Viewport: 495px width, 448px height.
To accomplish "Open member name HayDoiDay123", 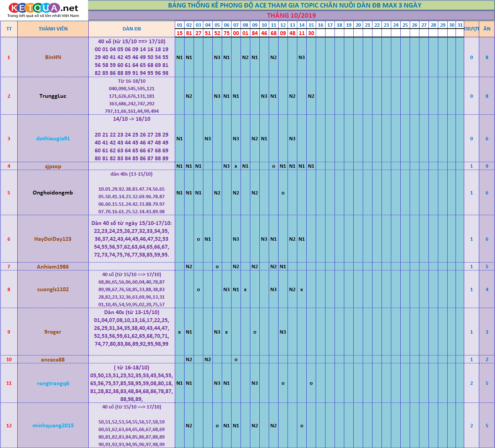I will tap(53, 239).
